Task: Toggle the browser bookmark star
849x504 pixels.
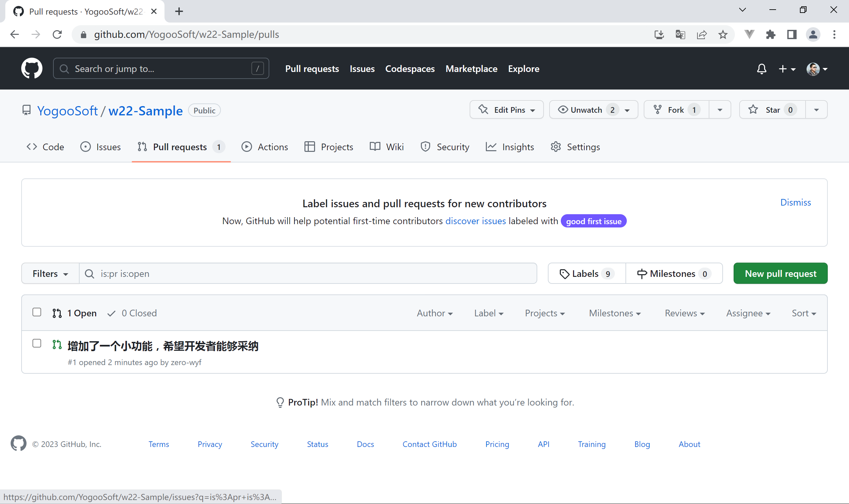Action: 723,34
